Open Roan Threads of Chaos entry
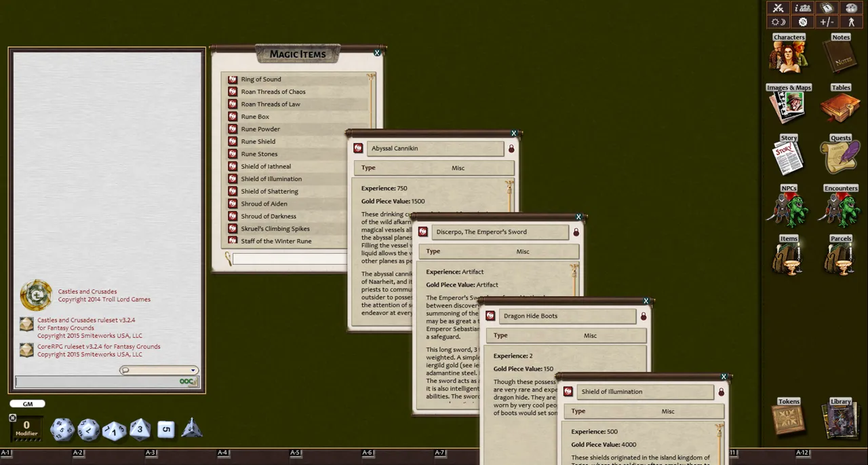 coord(273,92)
